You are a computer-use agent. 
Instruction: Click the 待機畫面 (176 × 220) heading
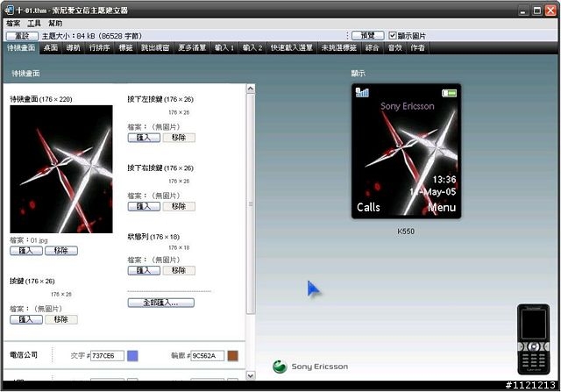[x=41, y=99]
